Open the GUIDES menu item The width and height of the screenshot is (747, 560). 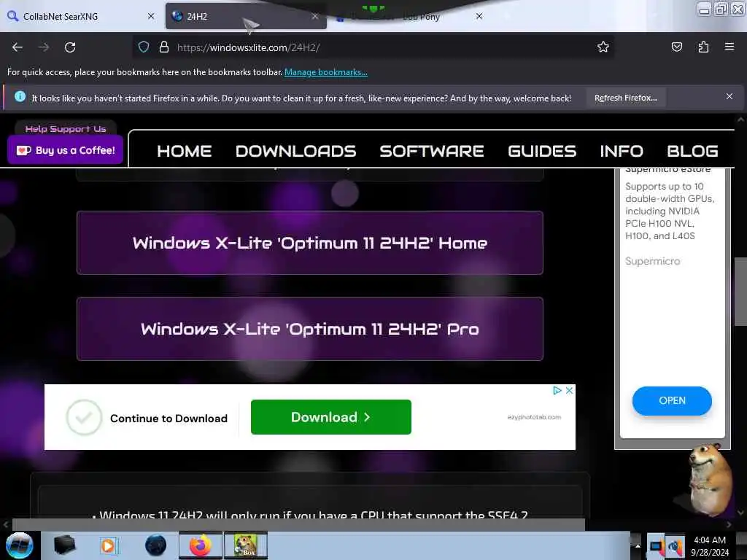pos(542,151)
